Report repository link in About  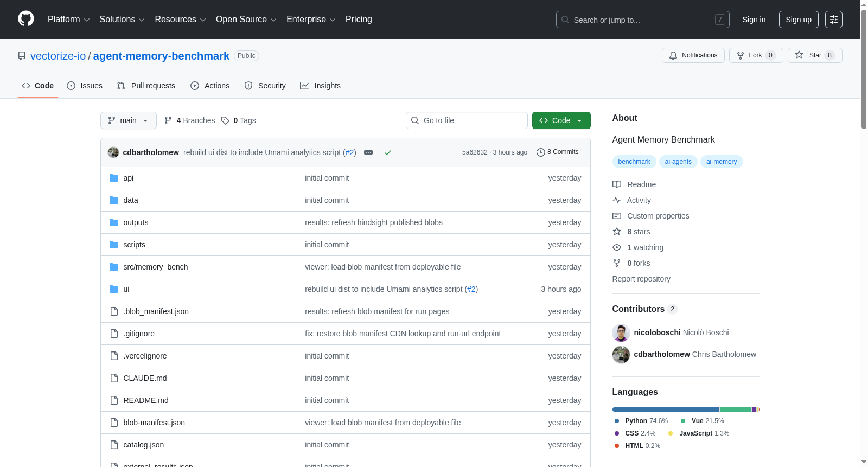click(641, 279)
